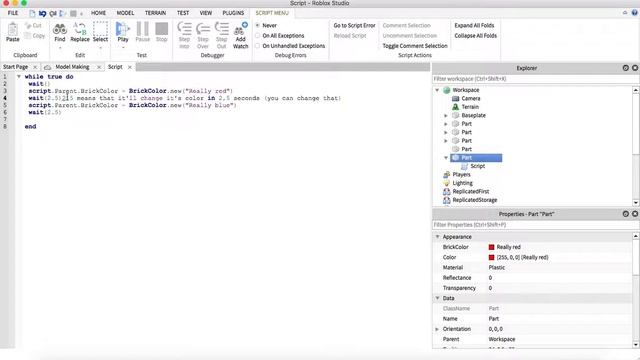Click Go to Script Error
This screenshot has height=360, width=640.
pyautogui.click(x=354, y=25)
